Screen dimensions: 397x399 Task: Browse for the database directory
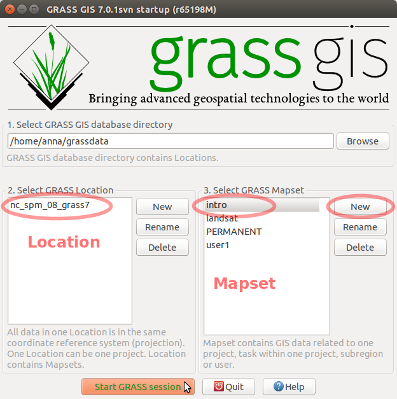coord(363,141)
